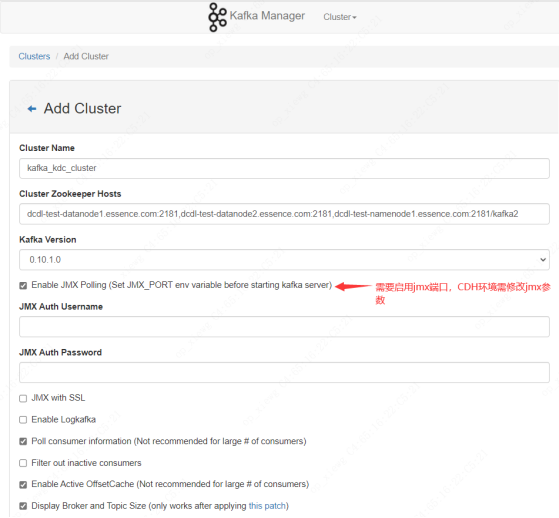Toggle Enable Active OffsetCache checkbox
This screenshot has height=518, width=559.
pyautogui.click(x=23, y=485)
